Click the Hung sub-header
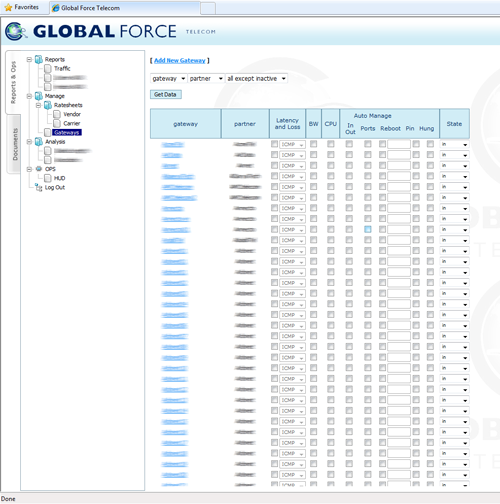The width and height of the screenshot is (500, 504). 427,128
